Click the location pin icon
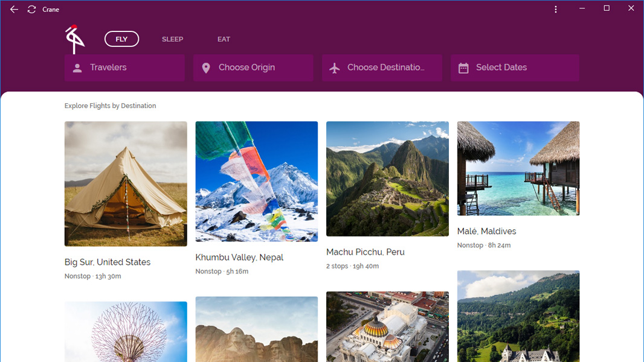 (206, 68)
